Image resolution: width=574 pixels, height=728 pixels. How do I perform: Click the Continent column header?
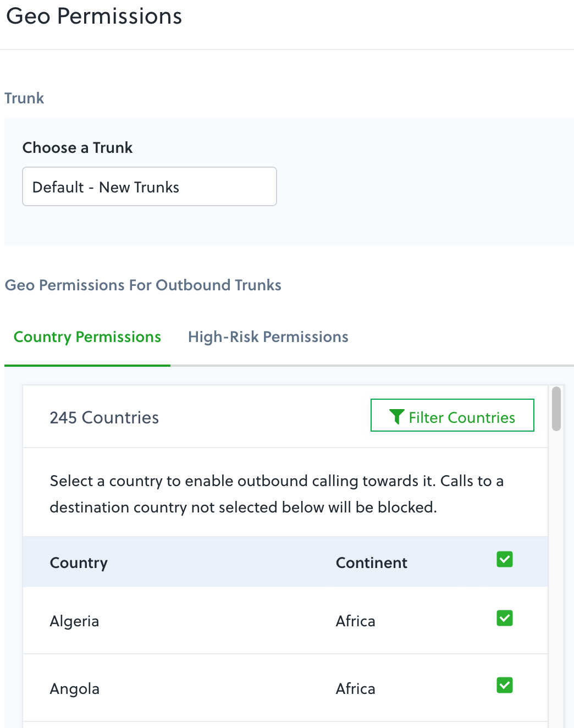pyautogui.click(x=371, y=562)
